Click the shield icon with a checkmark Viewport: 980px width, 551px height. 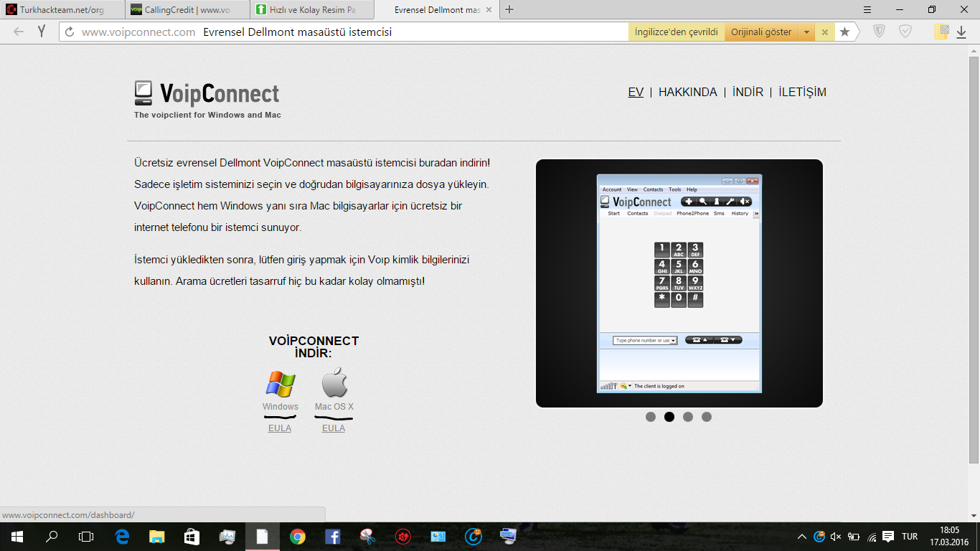[x=905, y=32]
